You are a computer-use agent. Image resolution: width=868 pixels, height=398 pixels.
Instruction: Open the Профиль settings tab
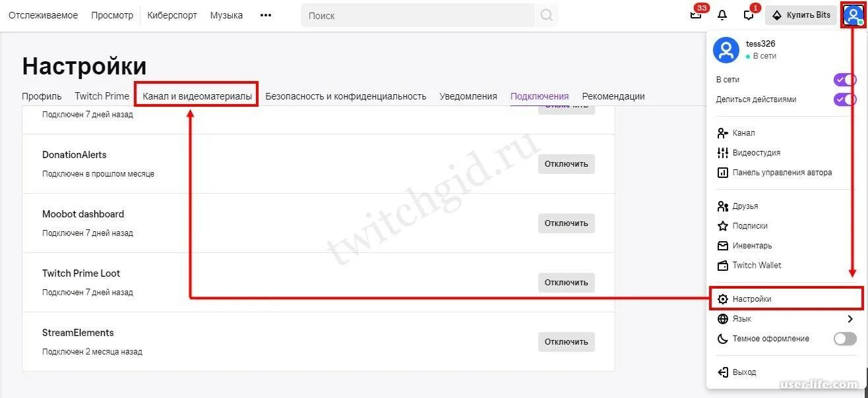tap(42, 96)
